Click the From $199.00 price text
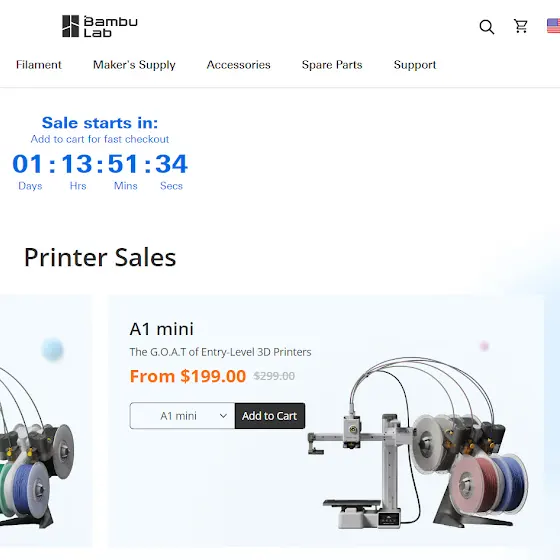 (x=188, y=376)
